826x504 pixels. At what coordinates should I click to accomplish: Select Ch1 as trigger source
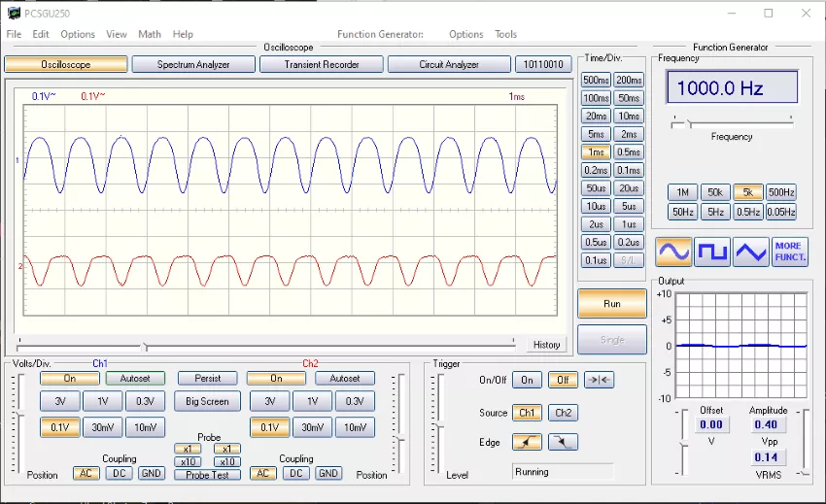pos(527,413)
